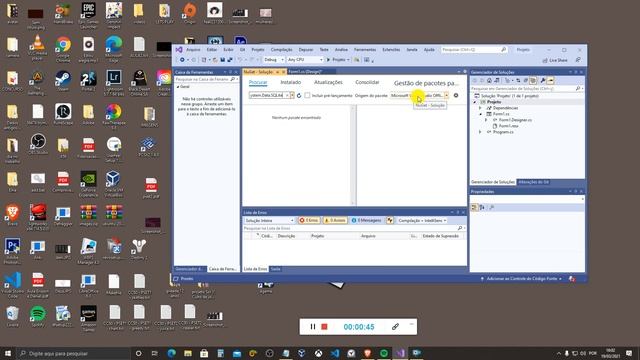Screen dimensions: 640x360
Task: Click Microsoft Edge in the taskbar
Action: [x=171, y=353]
